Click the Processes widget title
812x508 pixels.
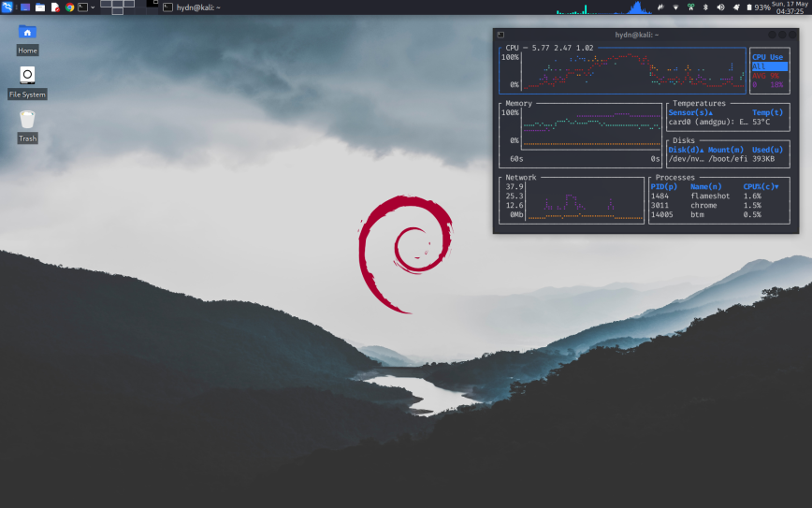pos(674,177)
